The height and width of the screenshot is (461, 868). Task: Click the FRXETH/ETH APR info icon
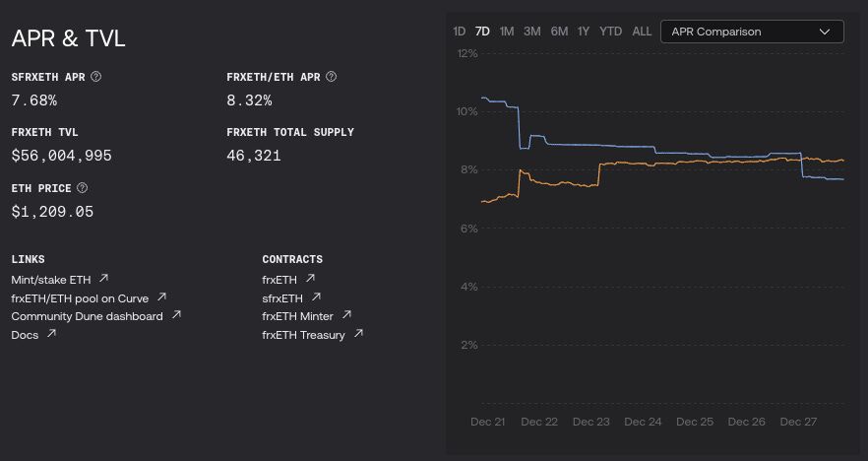coord(332,77)
